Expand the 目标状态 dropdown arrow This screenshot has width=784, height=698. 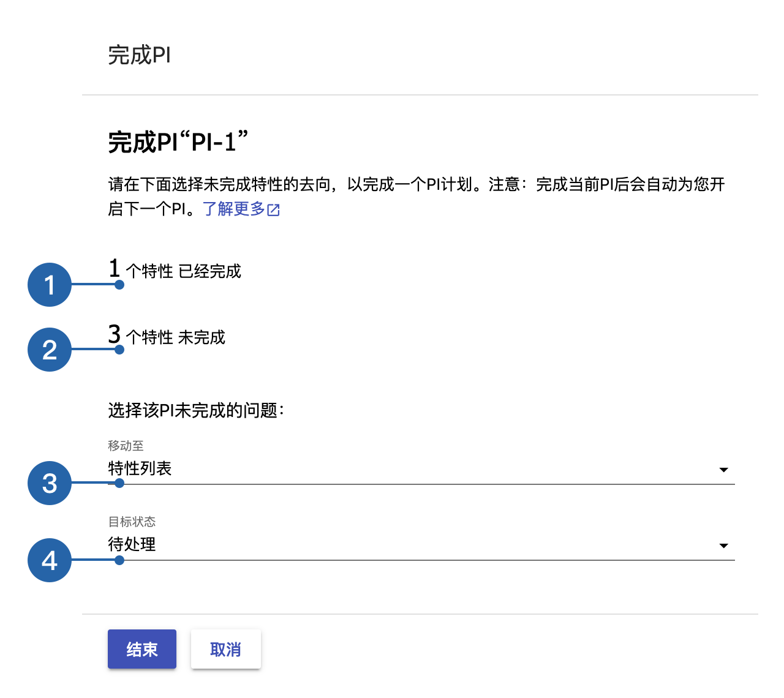(723, 546)
